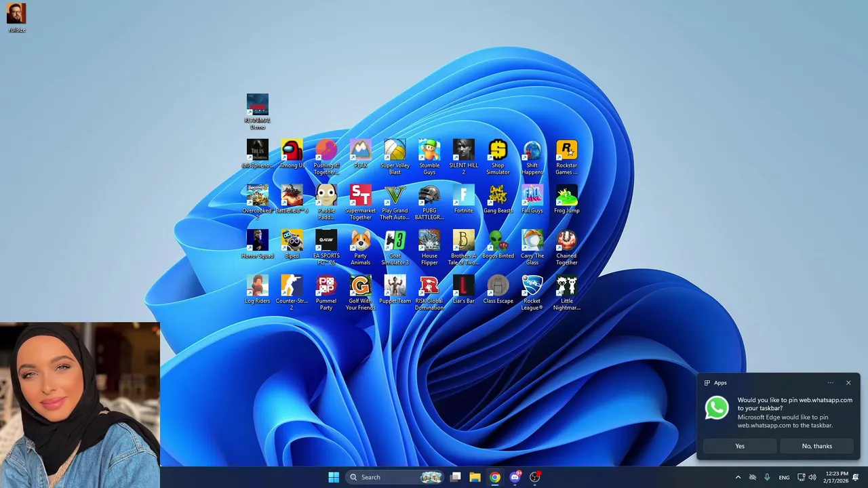Launch Rocket League from the desktop
868x488 pixels.
pyautogui.click(x=532, y=293)
